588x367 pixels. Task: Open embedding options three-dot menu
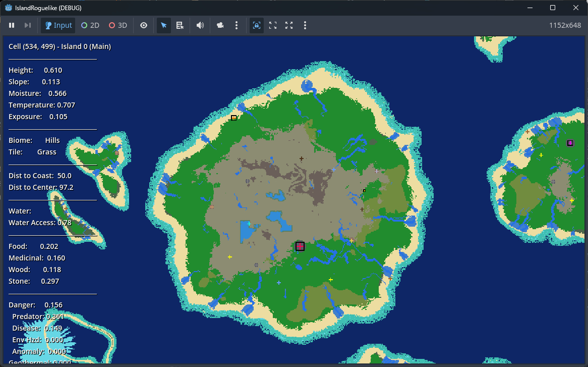point(305,25)
